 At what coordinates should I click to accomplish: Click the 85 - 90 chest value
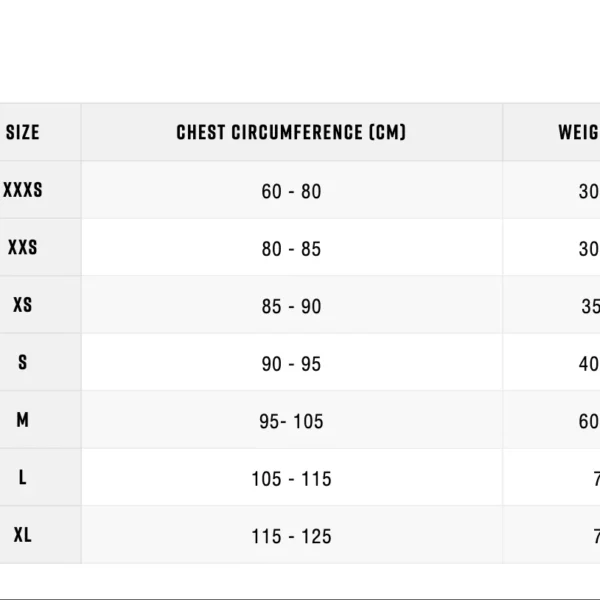click(x=291, y=307)
